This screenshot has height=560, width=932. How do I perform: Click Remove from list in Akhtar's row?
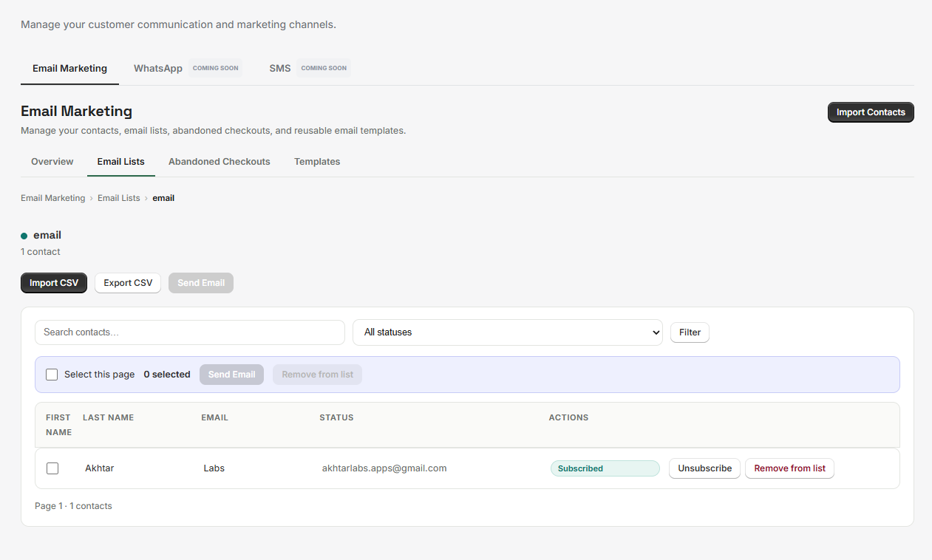(789, 468)
